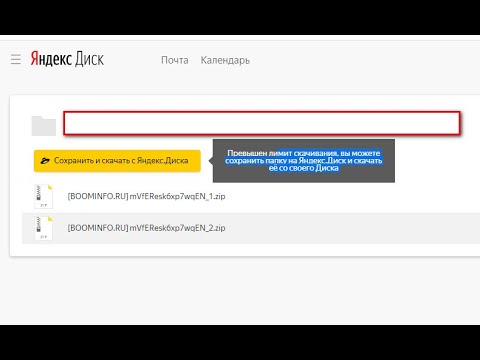This screenshot has width=480, height=360.
Task: Select the gray folder icon
Action: (44, 126)
